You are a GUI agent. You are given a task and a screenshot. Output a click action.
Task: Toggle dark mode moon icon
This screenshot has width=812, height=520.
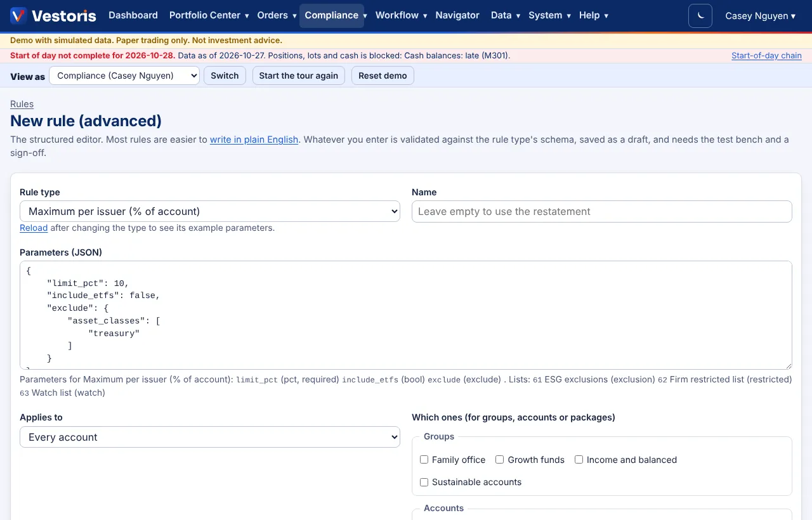pyautogui.click(x=700, y=16)
